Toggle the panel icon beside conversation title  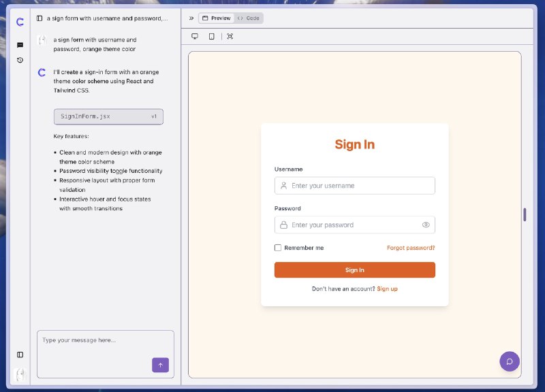click(x=40, y=18)
